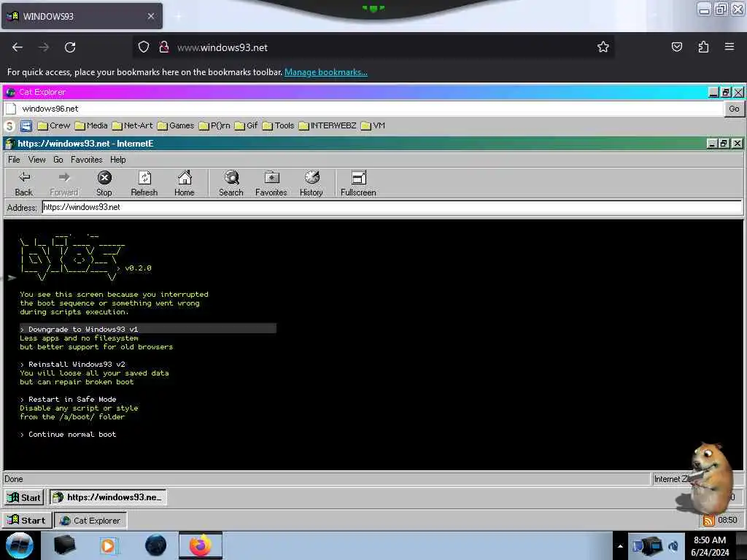747x560 pixels.
Task: Click the RSS feed tray icon
Action: (709, 520)
